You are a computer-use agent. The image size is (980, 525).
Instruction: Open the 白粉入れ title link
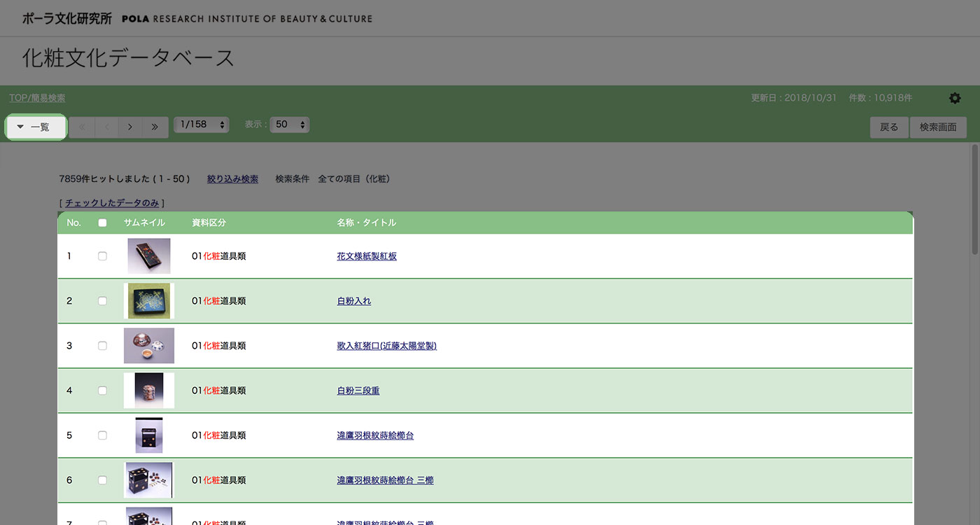coord(353,301)
